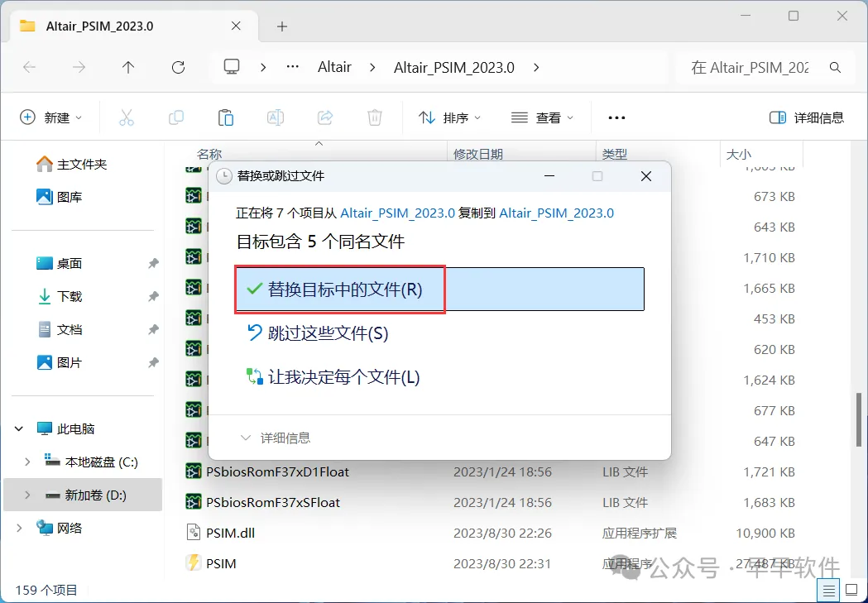Screen dimensions: 868x603
Task: Open 图片 Pictures in sidebar
Action: point(60,363)
